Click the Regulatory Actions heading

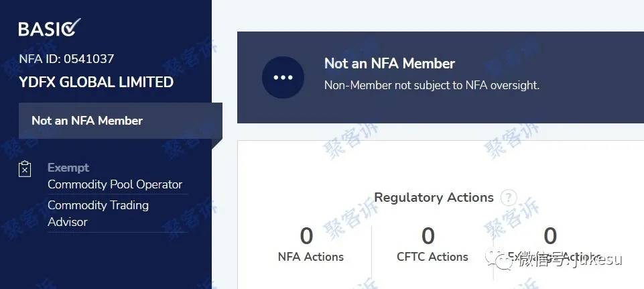tap(434, 198)
